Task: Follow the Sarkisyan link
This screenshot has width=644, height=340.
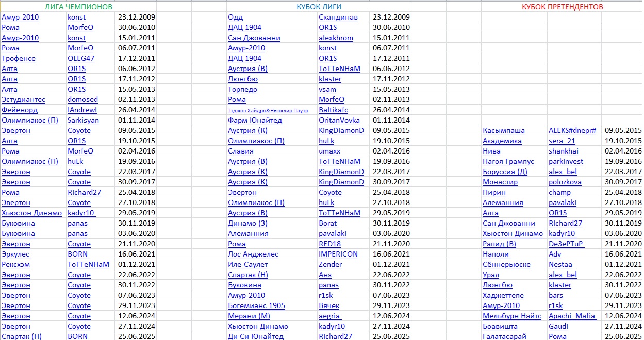Action: (83, 120)
